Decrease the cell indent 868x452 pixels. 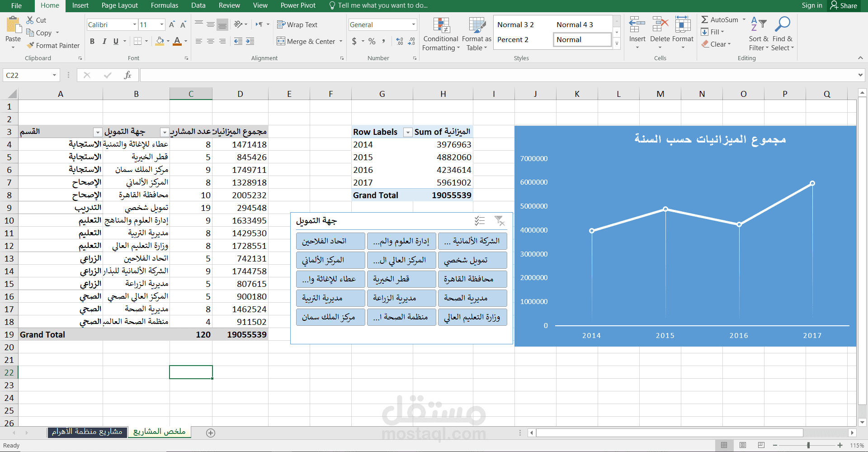[x=238, y=41]
